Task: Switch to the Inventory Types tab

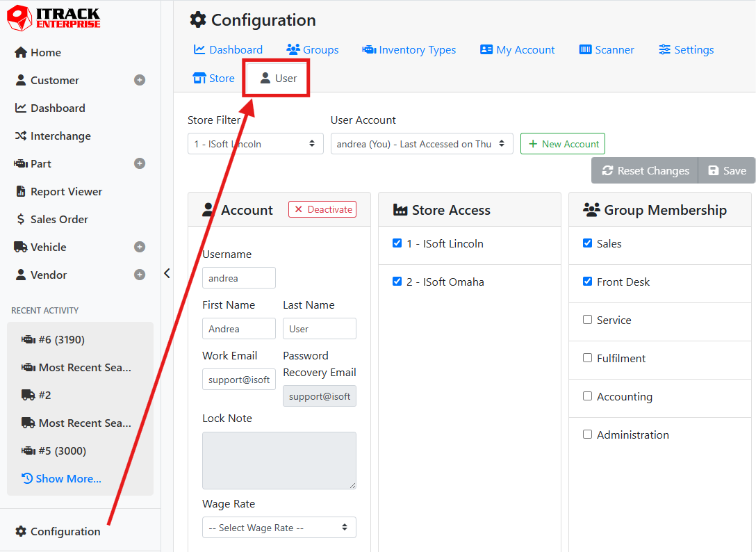Action: 409,50
